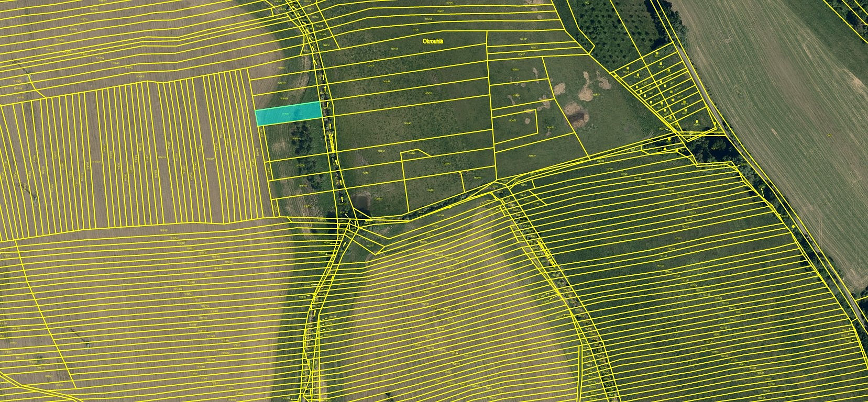Image resolution: width=868 pixels, height=402 pixels.
Task: Select the cyan highlighted parcel
Action: 289,114
